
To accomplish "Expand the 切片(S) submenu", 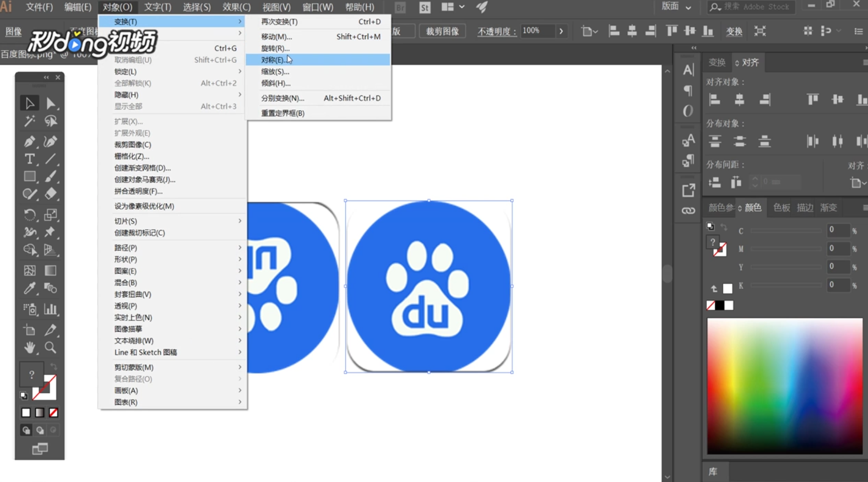I will click(172, 221).
